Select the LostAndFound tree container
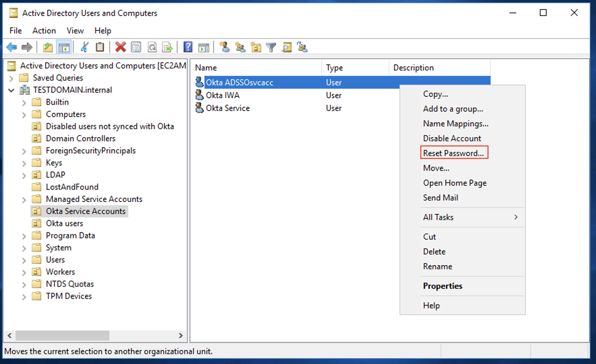Image resolution: width=596 pixels, height=364 pixels. [x=72, y=187]
